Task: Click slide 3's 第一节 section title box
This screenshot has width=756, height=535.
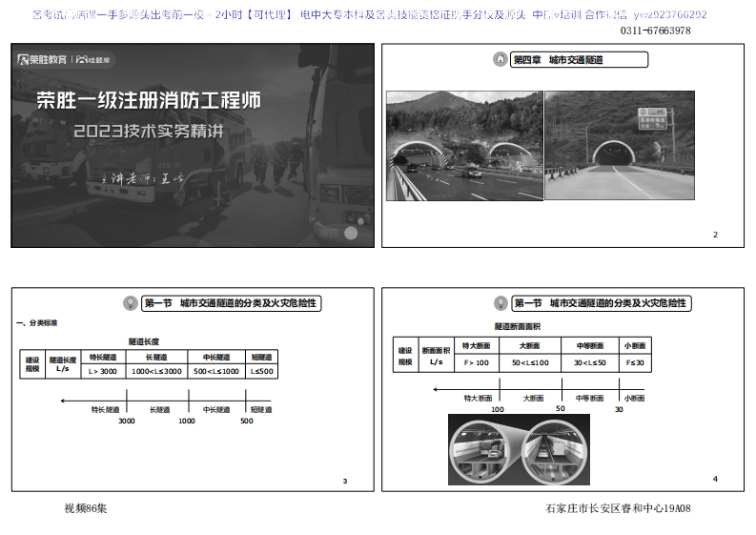Action: coord(231,303)
